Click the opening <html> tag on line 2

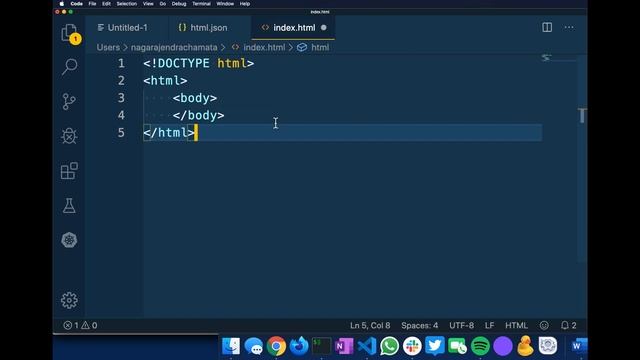165,80
